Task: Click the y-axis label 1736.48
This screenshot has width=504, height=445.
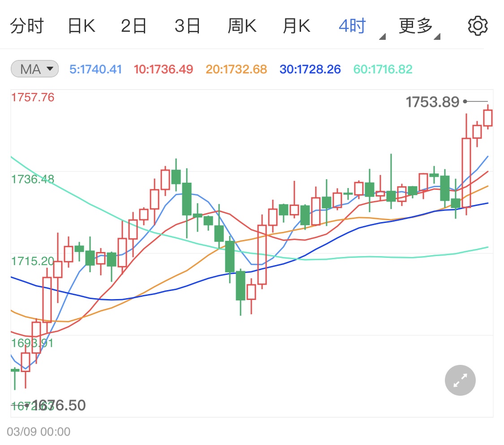Action: pos(33,179)
